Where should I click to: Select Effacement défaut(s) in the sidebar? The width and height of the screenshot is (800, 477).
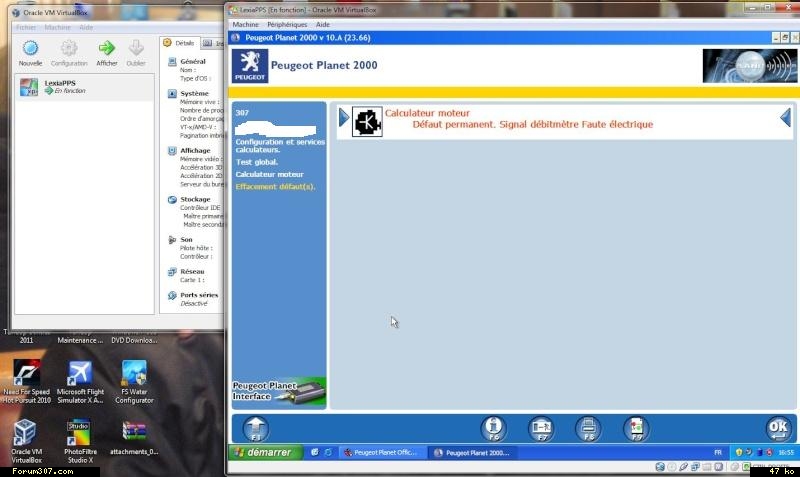pyautogui.click(x=275, y=187)
